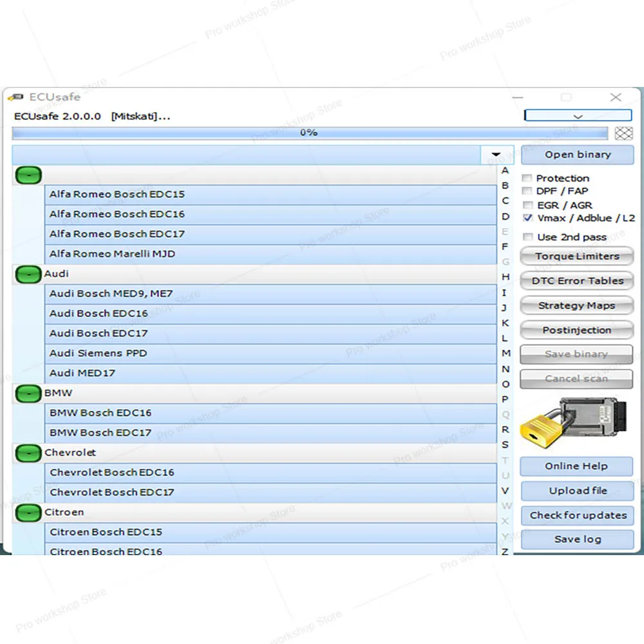Select Alfa Romeo Bosch EDC15
Screen dimensions: 644x644
(270, 194)
